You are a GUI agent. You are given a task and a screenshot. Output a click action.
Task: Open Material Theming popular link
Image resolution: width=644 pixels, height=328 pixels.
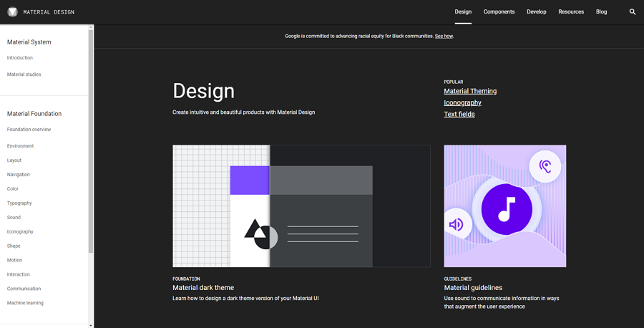click(470, 91)
